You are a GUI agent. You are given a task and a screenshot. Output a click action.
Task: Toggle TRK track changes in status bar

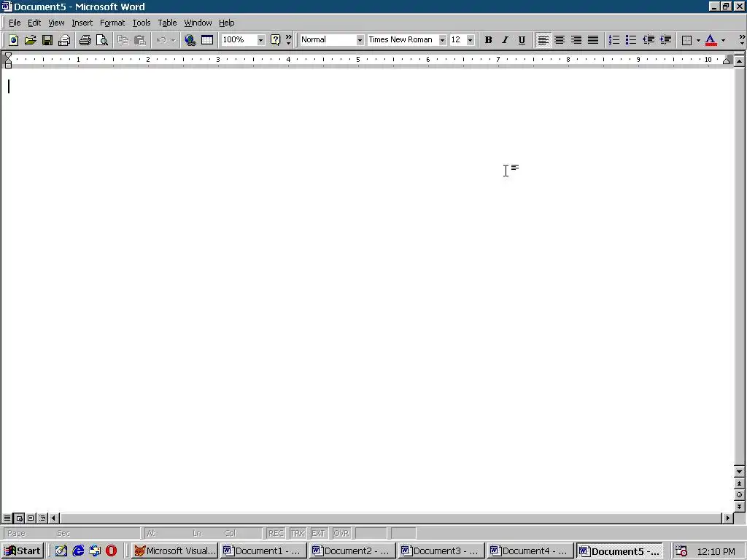coord(298,533)
